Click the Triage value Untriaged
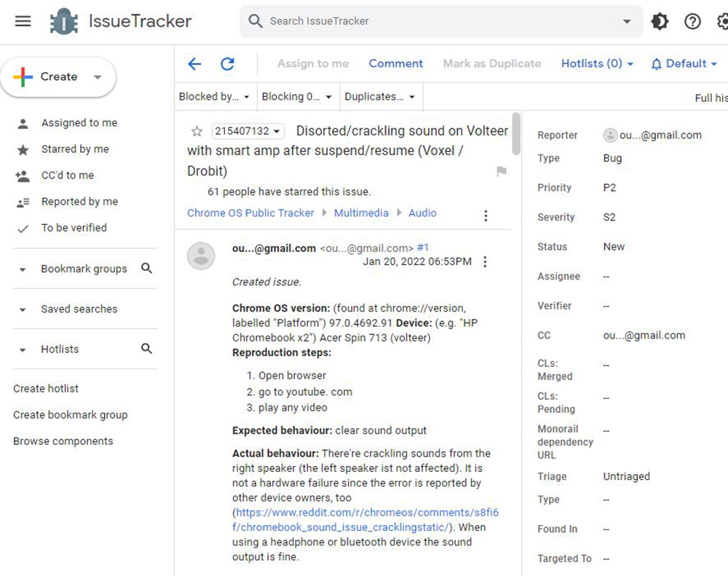 coord(626,476)
